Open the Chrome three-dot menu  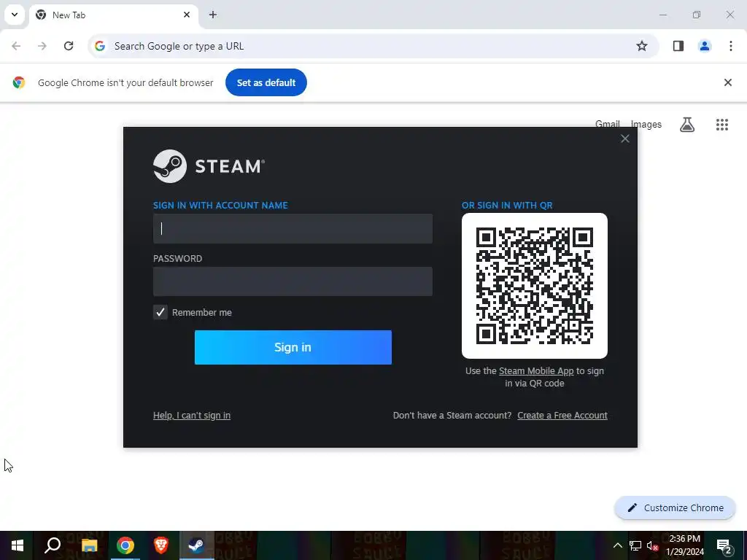(x=731, y=46)
